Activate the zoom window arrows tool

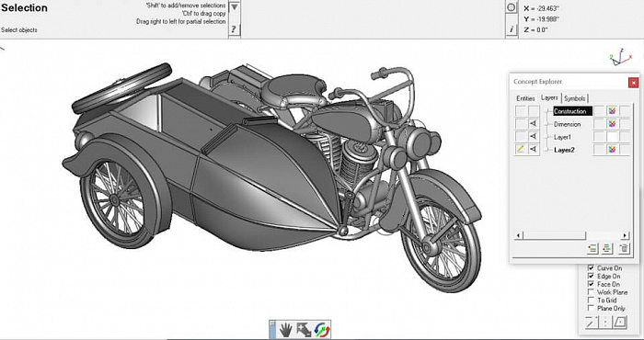(304, 329)
